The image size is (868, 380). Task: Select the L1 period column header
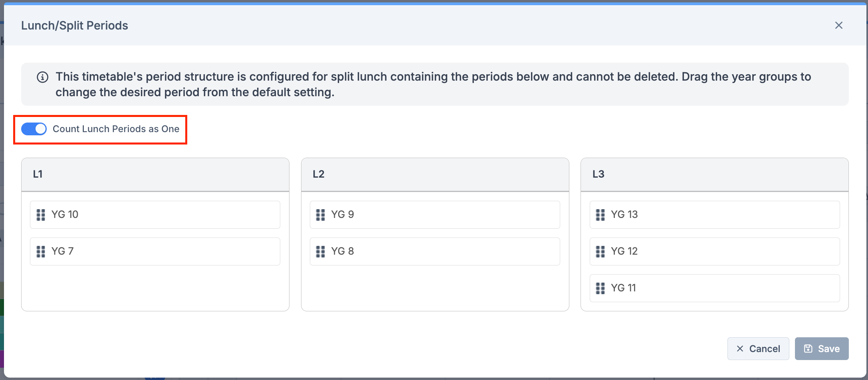click(155, 174)
